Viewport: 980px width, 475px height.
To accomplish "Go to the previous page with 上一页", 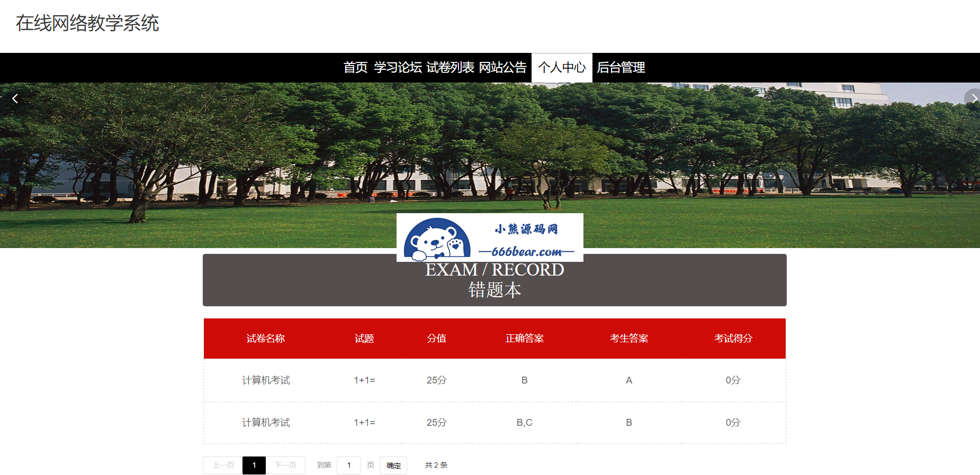I will coord(223,465).
